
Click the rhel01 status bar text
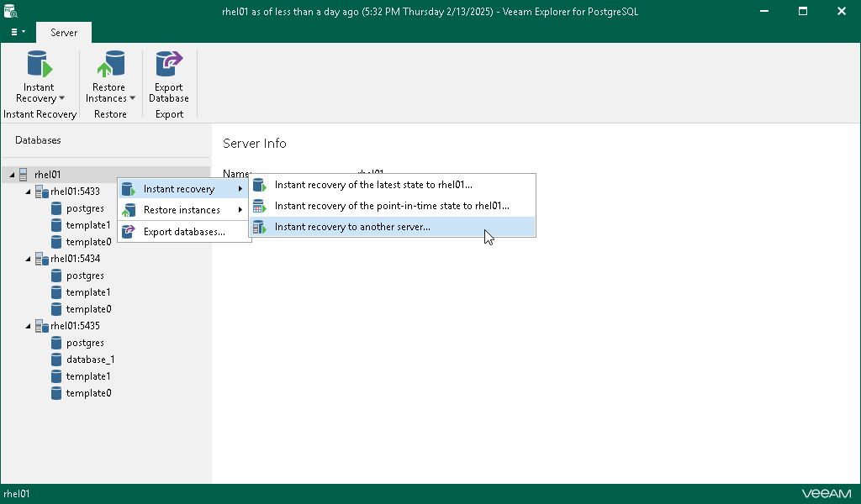(17, 494)
